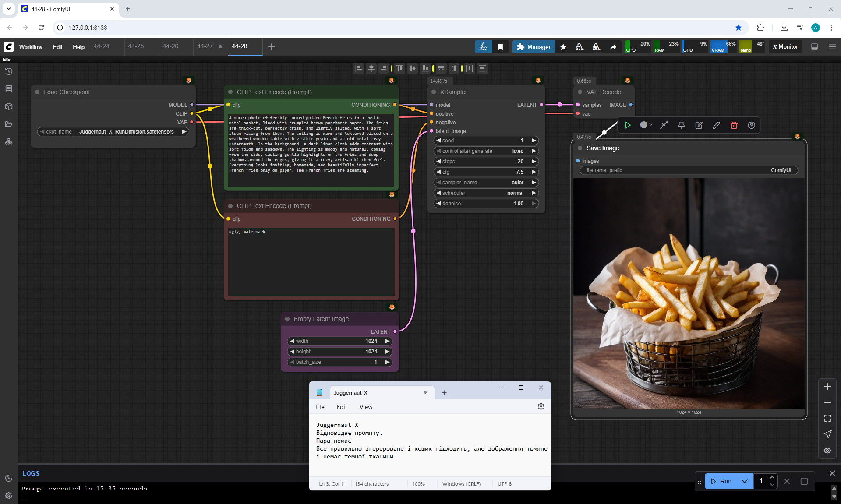Screen dimensions: 841x504
Task: Select the ckpt_name checkpoint combo box
Action: 113,132
